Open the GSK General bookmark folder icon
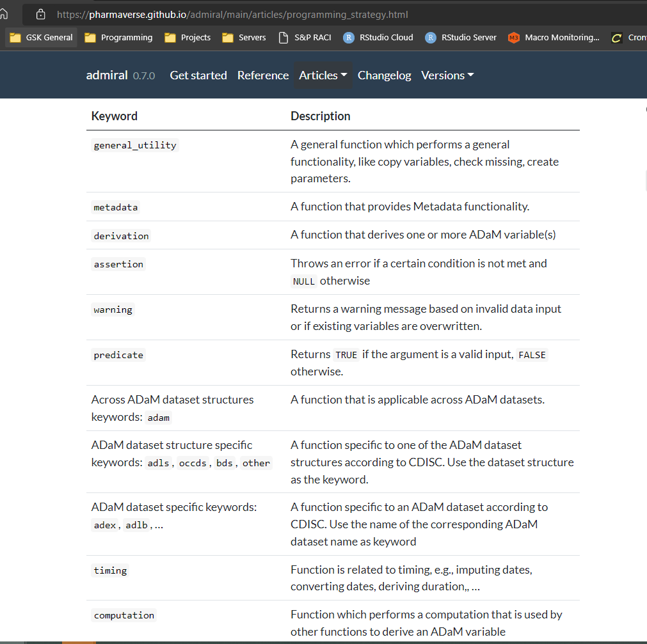Screen dimensions: 647x644 15,37
